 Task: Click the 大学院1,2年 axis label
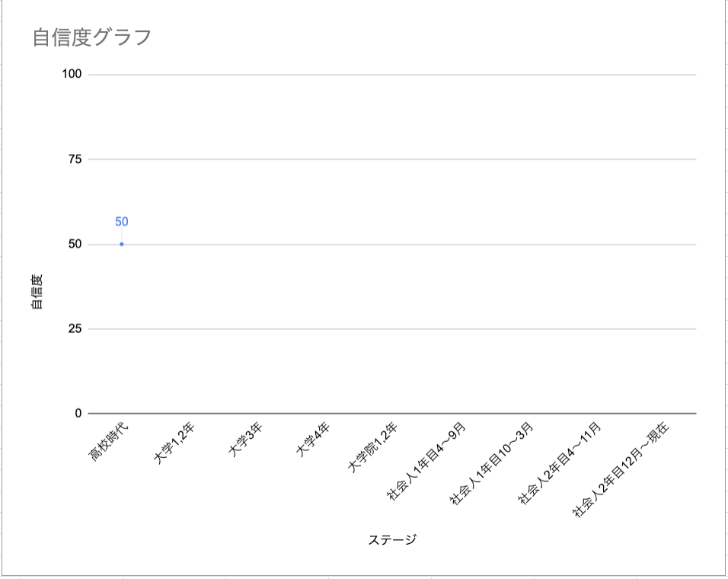[x=373, y=447]
